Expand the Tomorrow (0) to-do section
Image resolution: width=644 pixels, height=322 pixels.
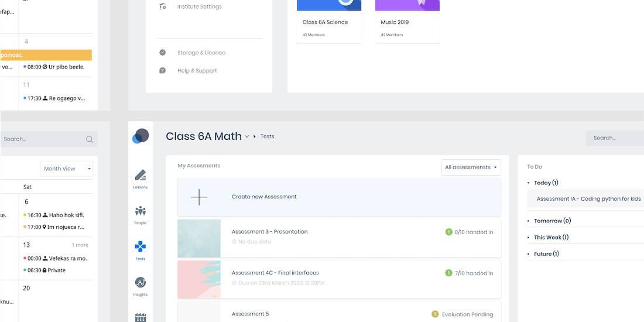tap(529, 221)
